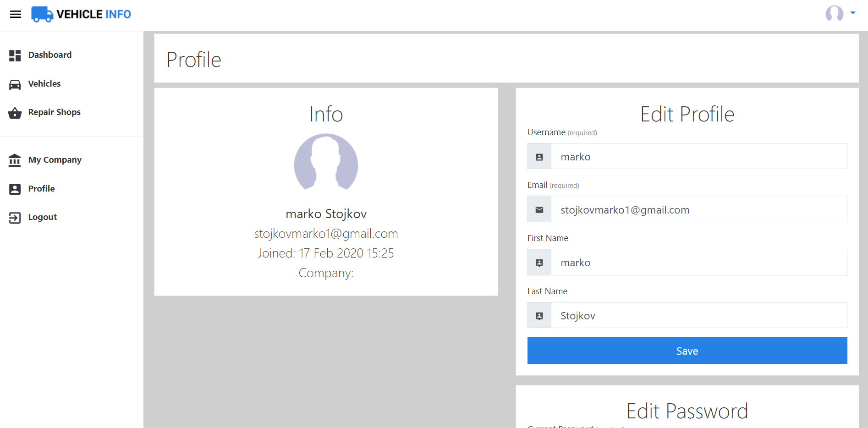Click into the Email input field
Screen dimensions: 868x428
[698, 209]
